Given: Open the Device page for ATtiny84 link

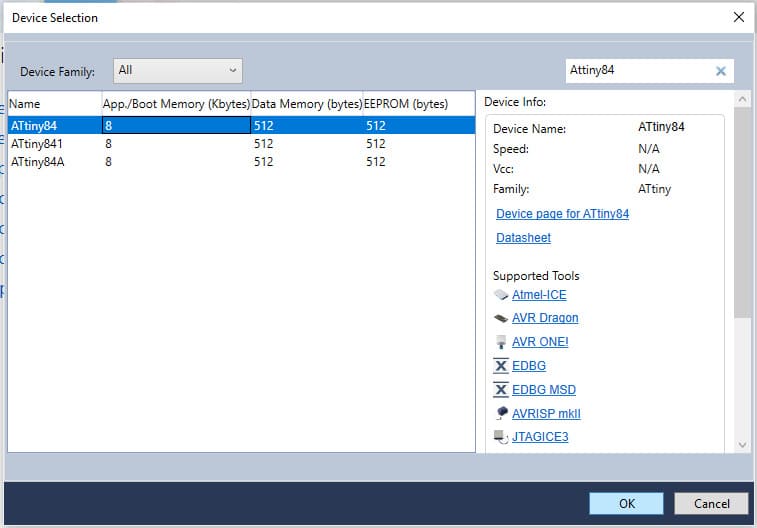Looking at the screenshot, I should tap(562, 214).
